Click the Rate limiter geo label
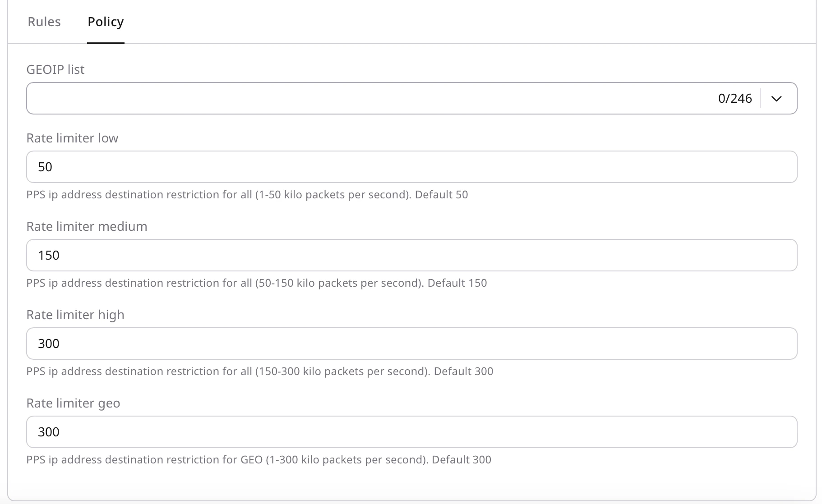Viewport: 822px width, 504px height. (x=73, y=403)
